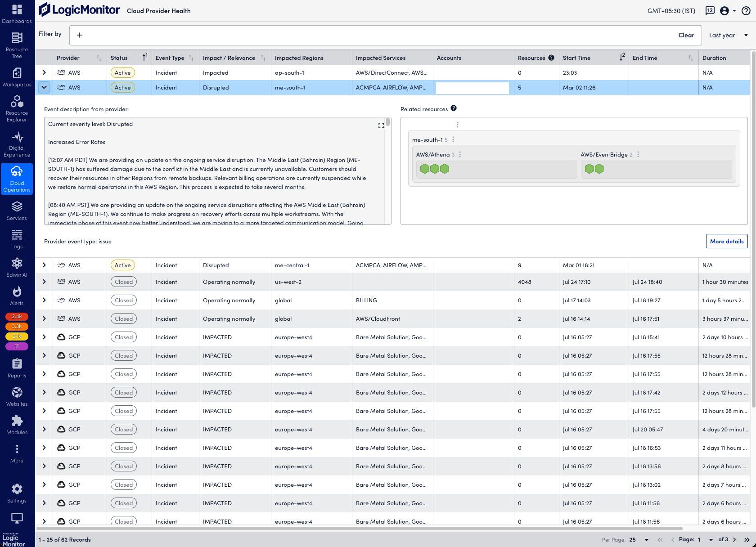Open the Per Page dropdown
The image size is (756, 547).
click(x=639, y=540)
